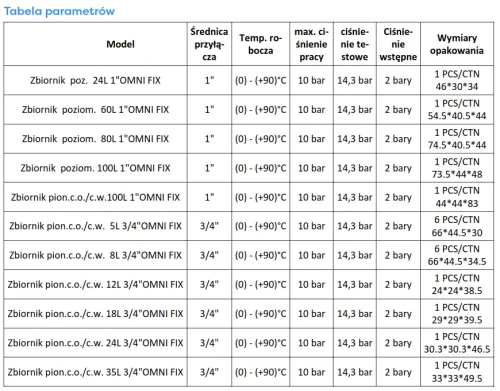Select the 24*24*38.5 packaging cell

457,284
